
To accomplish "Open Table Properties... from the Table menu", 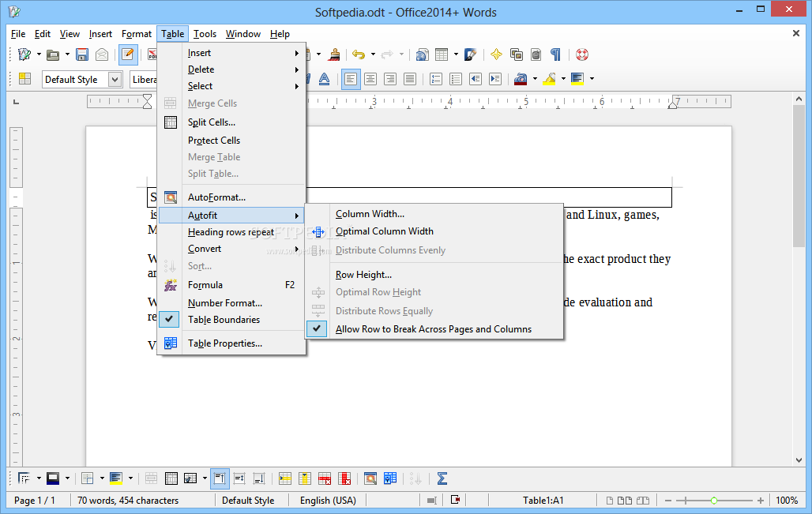I will [x=231, y=343].
